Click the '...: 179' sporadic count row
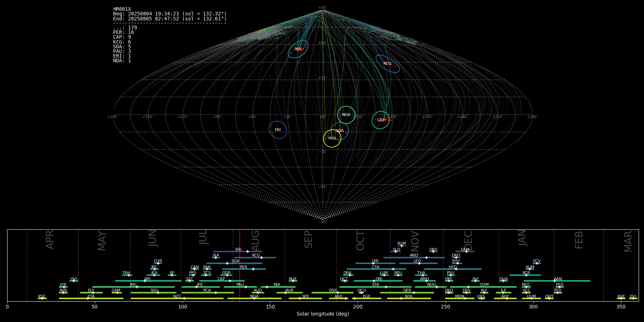The height and width of the screenshot is (322, 644). (x=125, y=28)
